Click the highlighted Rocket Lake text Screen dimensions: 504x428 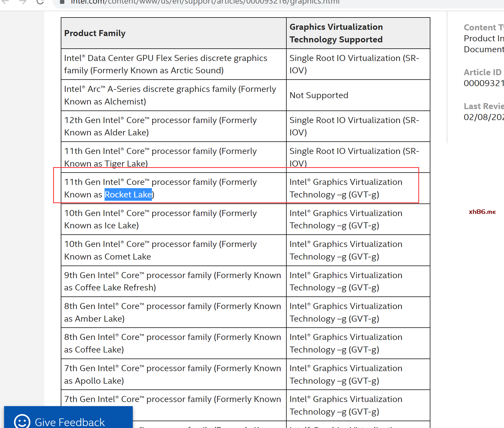128,194
